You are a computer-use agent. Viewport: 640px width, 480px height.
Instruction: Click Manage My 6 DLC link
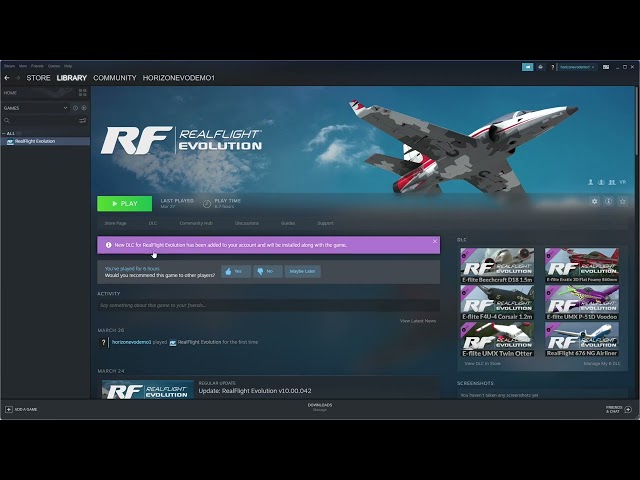[x=602, y=363]
